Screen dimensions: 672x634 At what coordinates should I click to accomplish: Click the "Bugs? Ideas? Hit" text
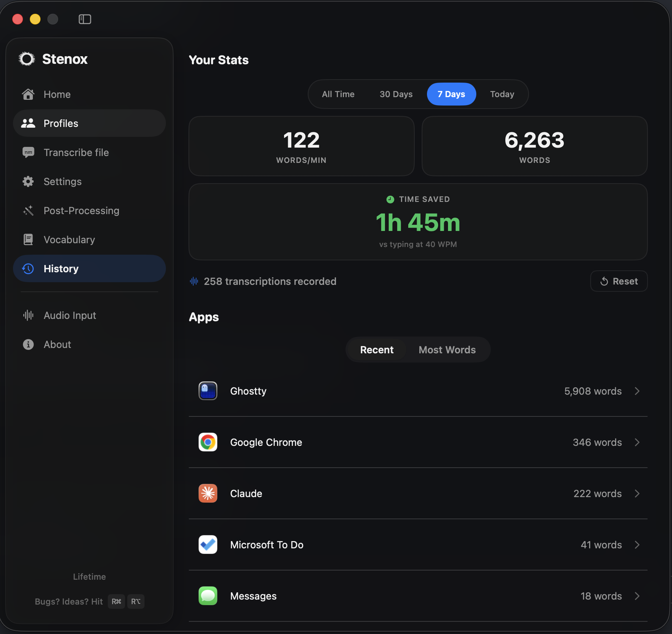point(69,601)
